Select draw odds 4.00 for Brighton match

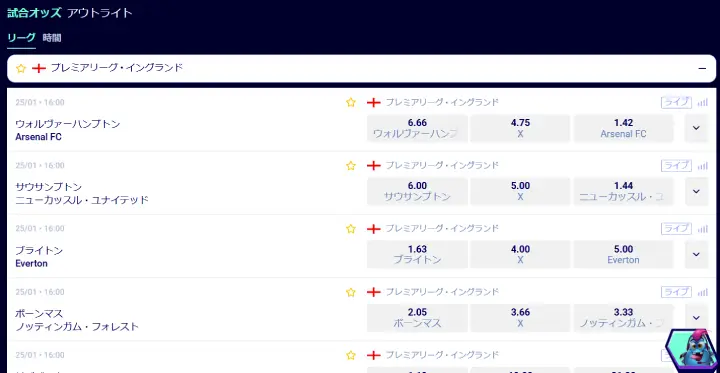coord(520,254)
